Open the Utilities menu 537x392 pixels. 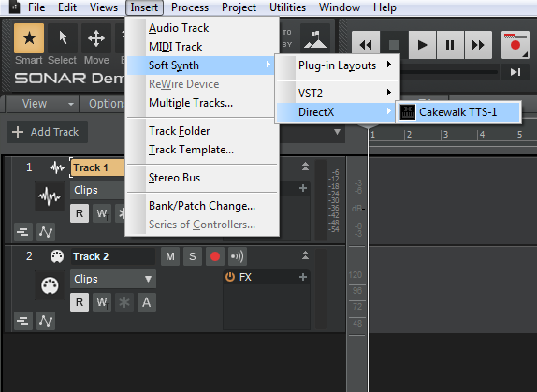[288, 7]
